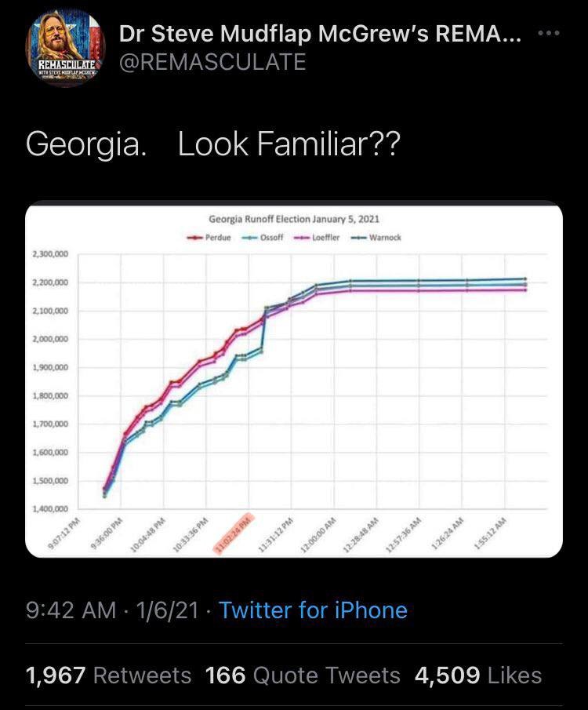Image resolution: width=588 pixels, height=710 pixels.
Task: View the 4,509 Likes list
Action: (x=478, y=675)
